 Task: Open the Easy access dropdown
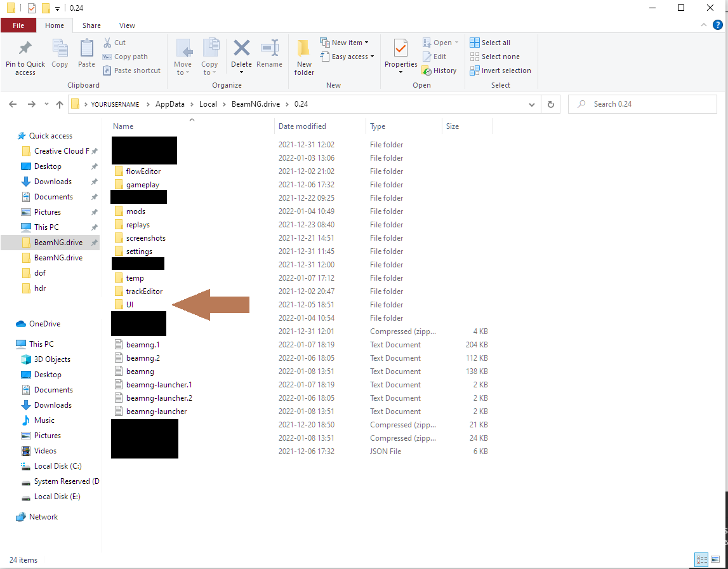(x=347, y=57)
